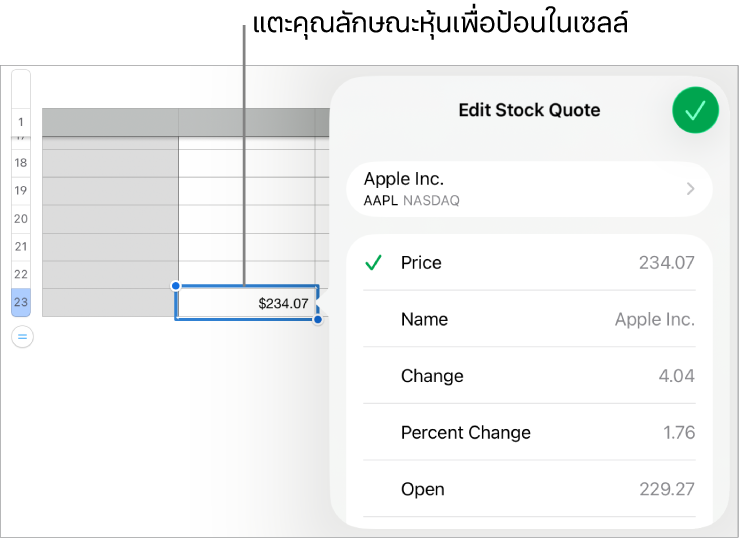740x539 pixels.
Task: Select row 18 header
Action: 21,163
